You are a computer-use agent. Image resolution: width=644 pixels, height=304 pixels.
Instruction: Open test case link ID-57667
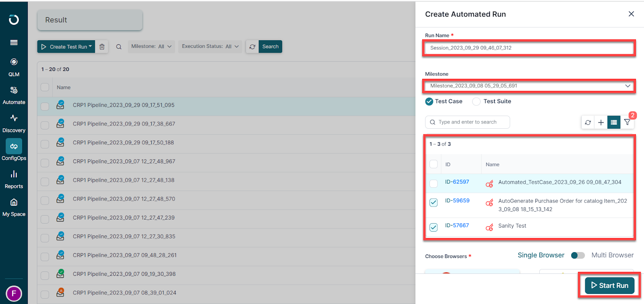tap(457, 226)
